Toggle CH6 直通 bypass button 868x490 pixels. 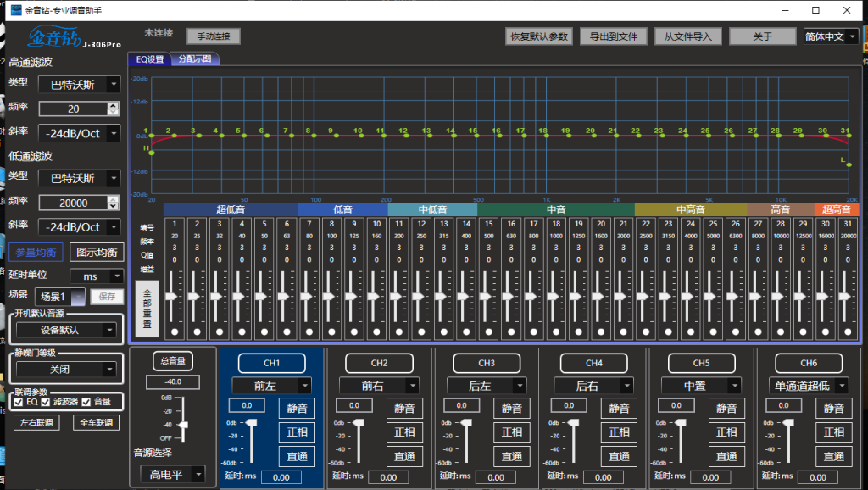pos(834,457)
